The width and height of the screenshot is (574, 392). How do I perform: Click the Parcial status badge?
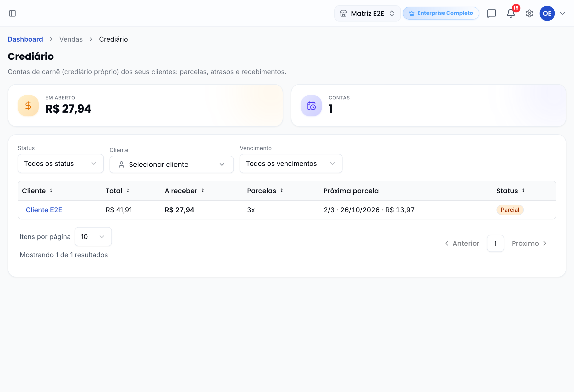tap(510, 210)
